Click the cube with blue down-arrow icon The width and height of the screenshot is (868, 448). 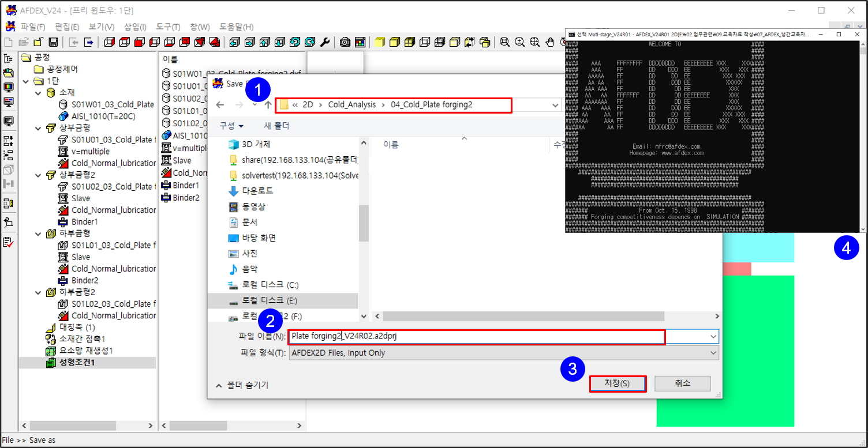pyautogui.click(x=279, y=42)
